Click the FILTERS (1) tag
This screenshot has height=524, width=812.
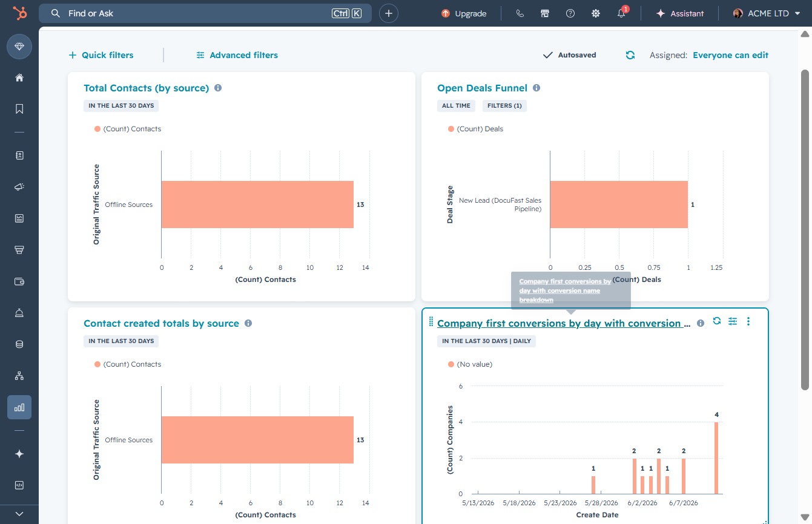(504, 106)
